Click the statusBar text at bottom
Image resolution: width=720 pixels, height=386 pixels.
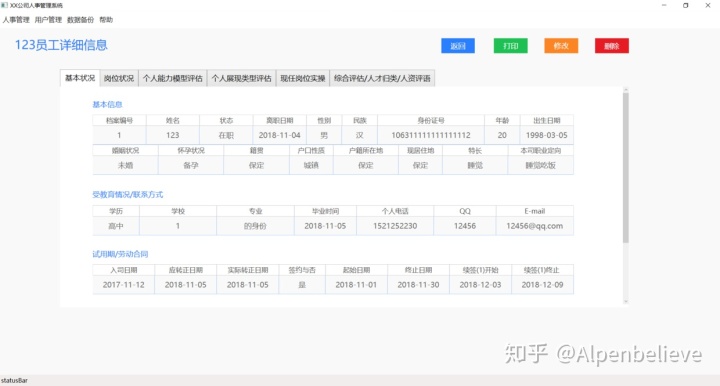click(14, 380)
